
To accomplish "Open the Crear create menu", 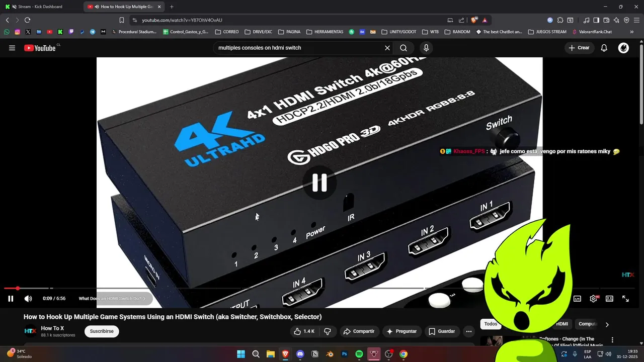I will coord(579,48).
